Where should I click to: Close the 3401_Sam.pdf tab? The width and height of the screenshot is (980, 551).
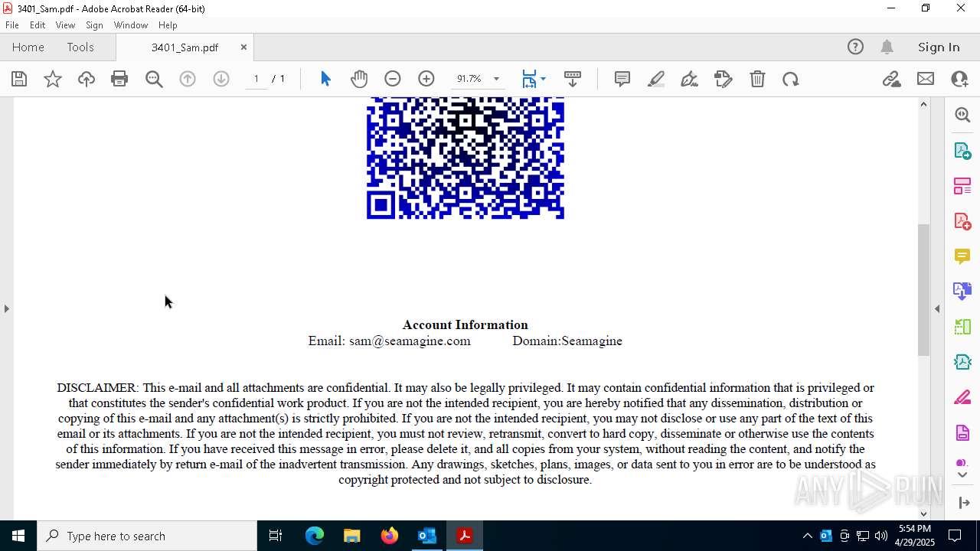(x=243, y=47)
